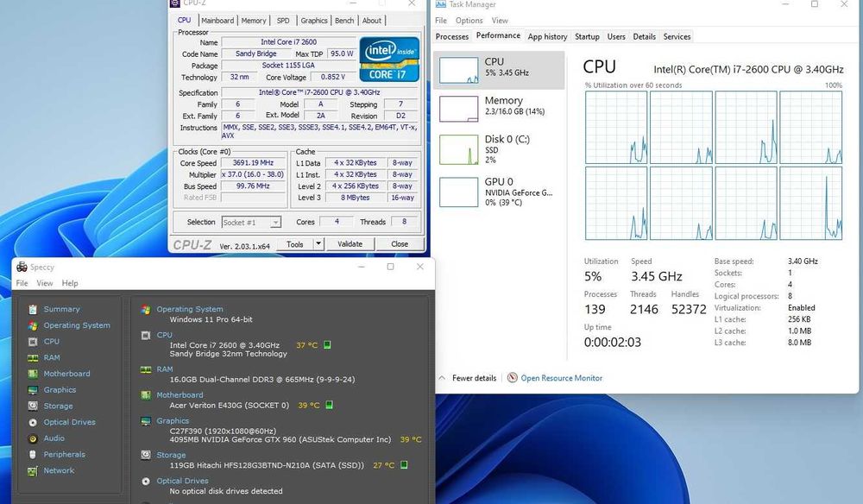Screen dimensions: 863x504
Task: Click the Bus Speed value field in CPU-Z
Action: [253, 186]
